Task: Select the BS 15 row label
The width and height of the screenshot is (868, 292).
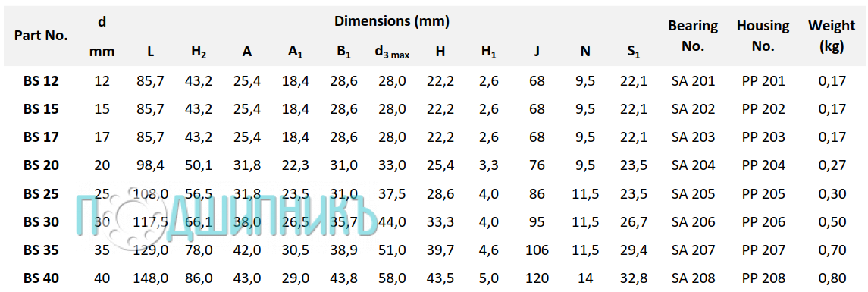Action: [x=41, y=109]
